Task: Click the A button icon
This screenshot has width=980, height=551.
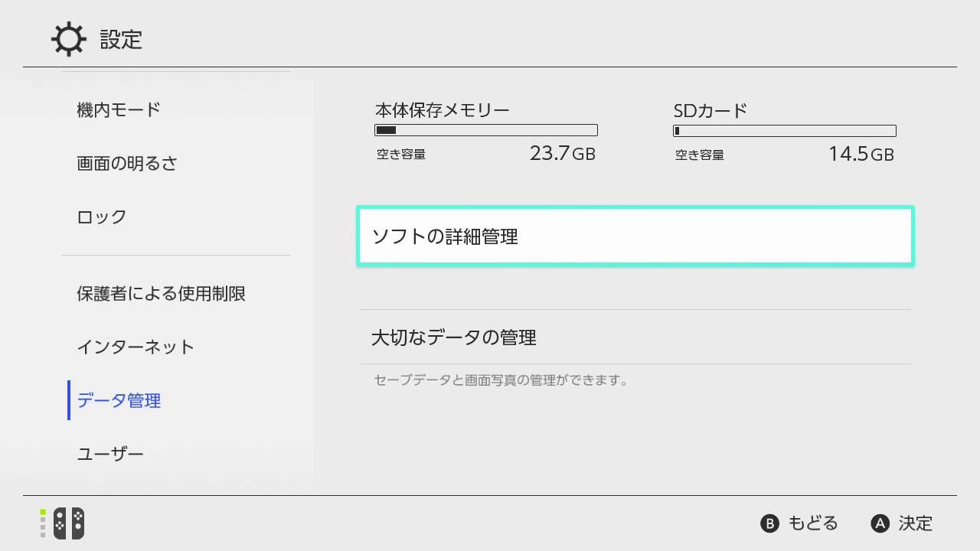Action: pos(880,523)
